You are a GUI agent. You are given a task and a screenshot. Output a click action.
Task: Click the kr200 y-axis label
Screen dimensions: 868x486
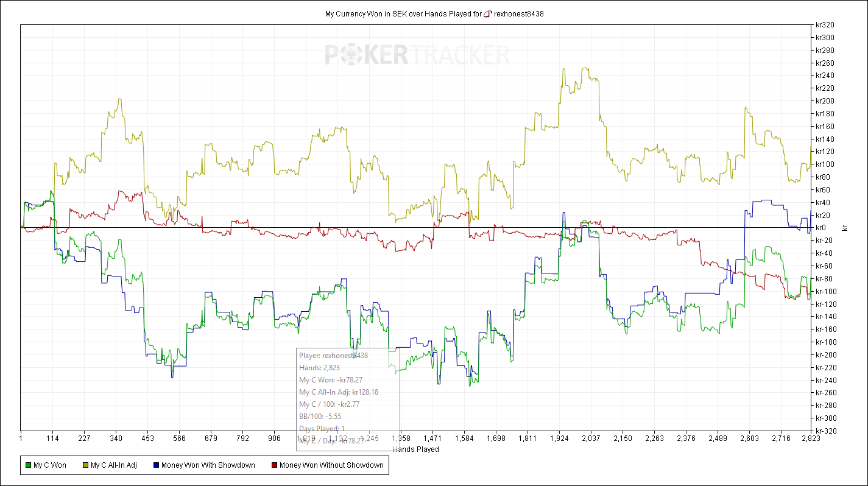click(825, 101)
